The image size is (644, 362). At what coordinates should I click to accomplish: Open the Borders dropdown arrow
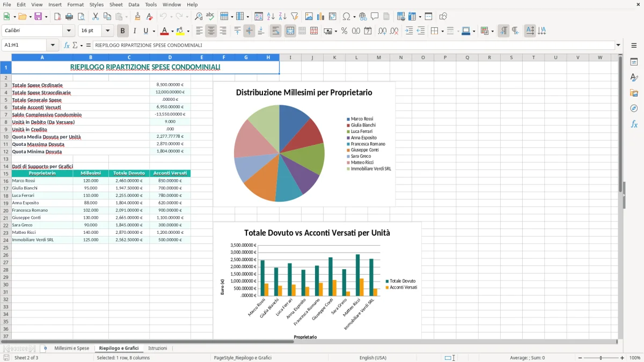[x=442, y=31]
